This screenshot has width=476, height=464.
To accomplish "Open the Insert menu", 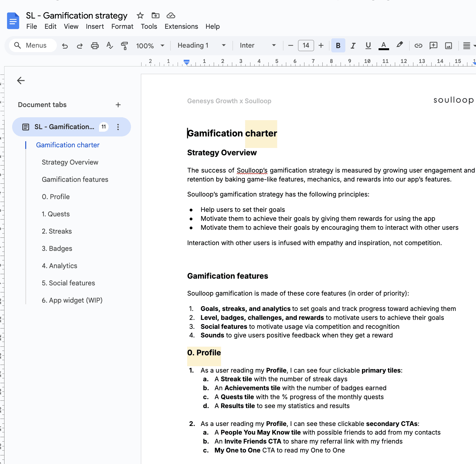I will point(95,27).
